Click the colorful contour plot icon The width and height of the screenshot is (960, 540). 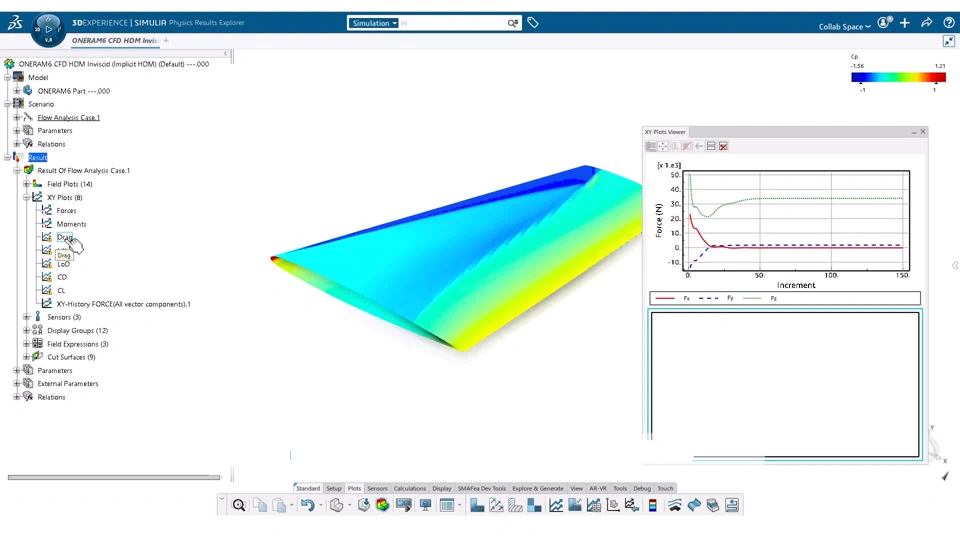(x=383, y=505)
